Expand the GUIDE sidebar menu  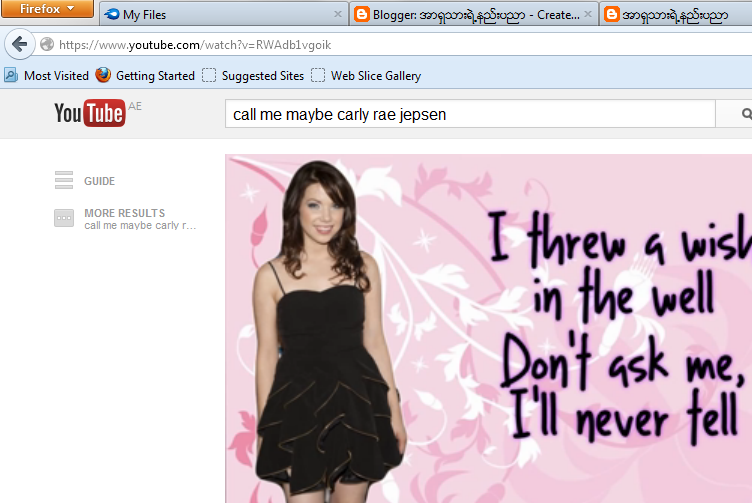[85, 181]
